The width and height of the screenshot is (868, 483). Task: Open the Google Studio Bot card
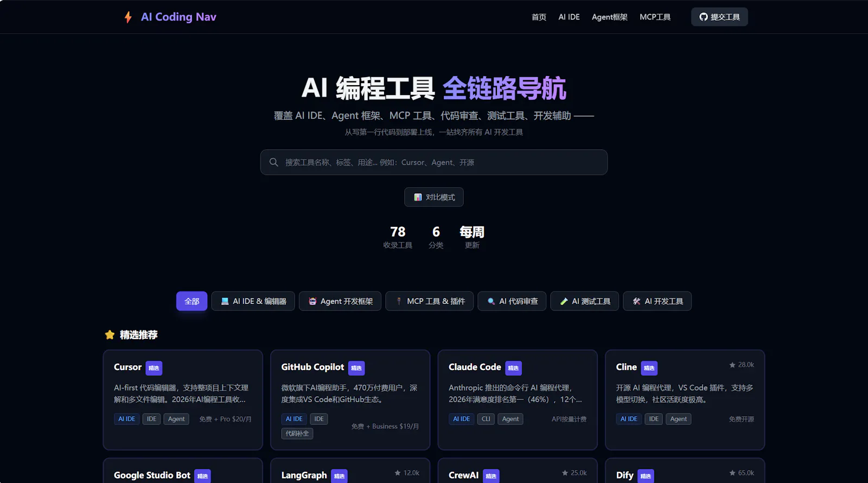pyautogui.click(x=183, y=471)
